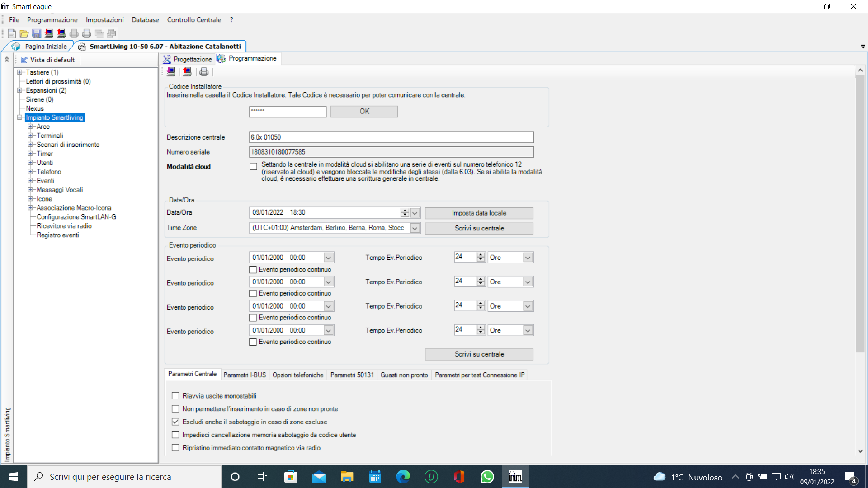Viewport: 868px width, 488px height.
Task: Click Vista di default icon
Action: 24,60
